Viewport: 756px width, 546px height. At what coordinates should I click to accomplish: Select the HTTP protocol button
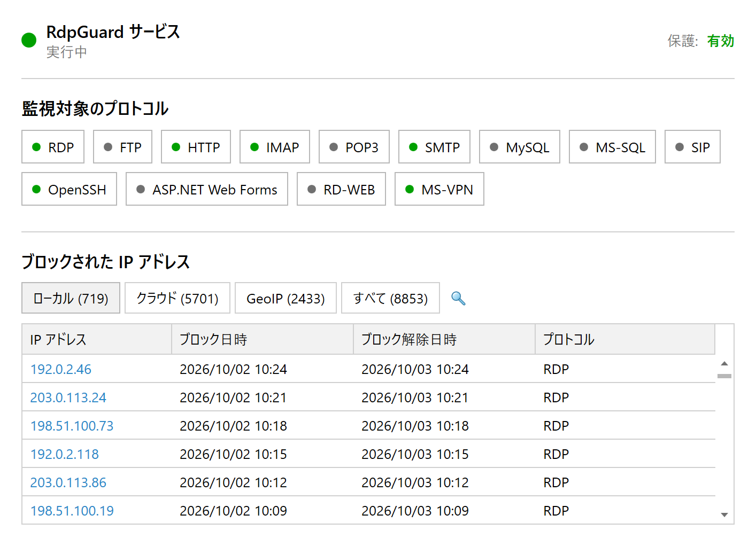point(196,147)
